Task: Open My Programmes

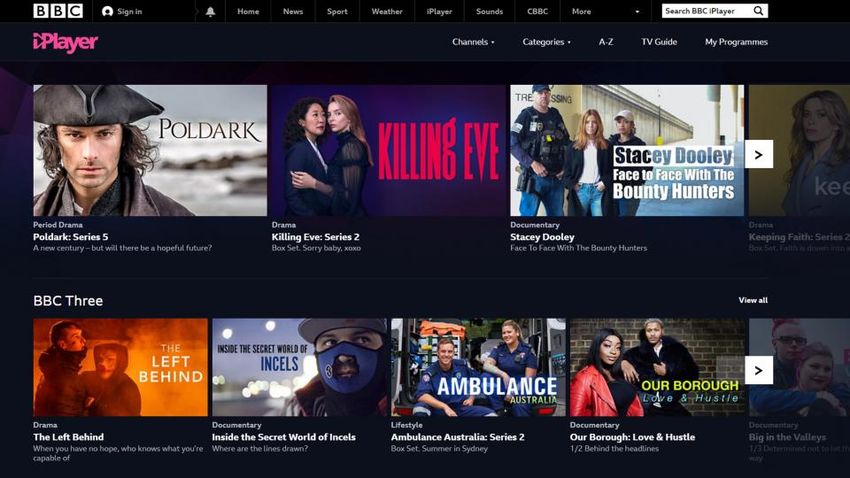Action: (x=736, y=42)
